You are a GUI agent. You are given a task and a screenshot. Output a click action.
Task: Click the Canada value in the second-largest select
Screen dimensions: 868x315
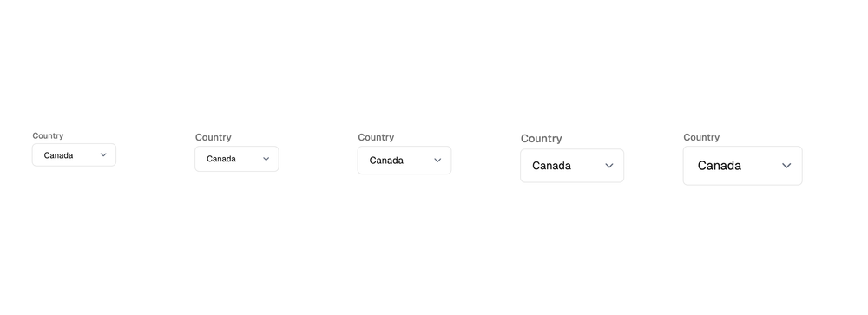coord(551,166)
